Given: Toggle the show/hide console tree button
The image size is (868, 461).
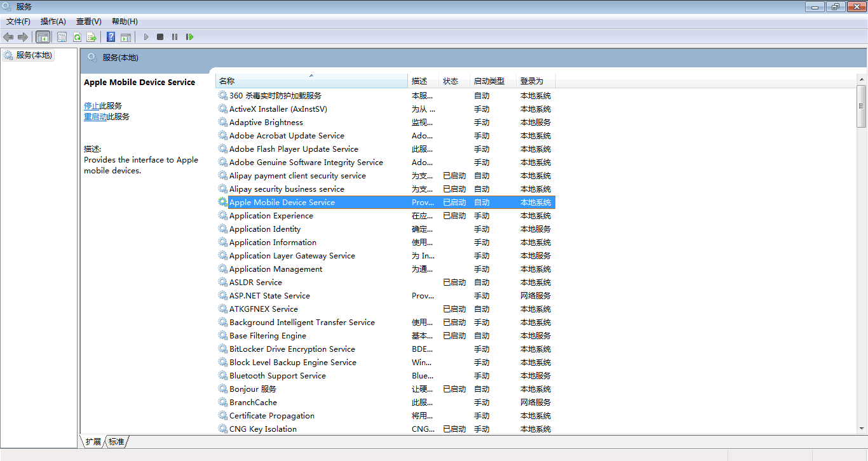Looking at the screenshot, I should (43, 37).
